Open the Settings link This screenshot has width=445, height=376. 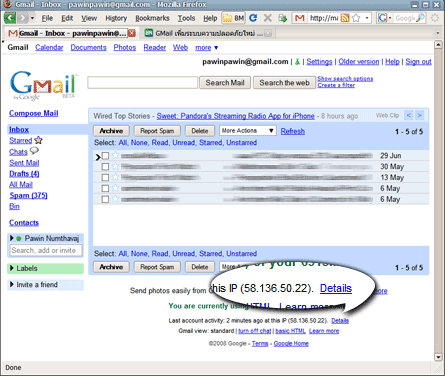(319, 62)
